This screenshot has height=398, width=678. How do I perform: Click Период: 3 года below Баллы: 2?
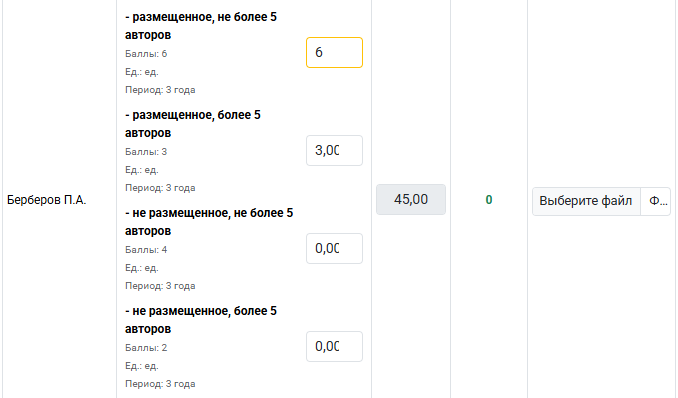pos(160,384)
